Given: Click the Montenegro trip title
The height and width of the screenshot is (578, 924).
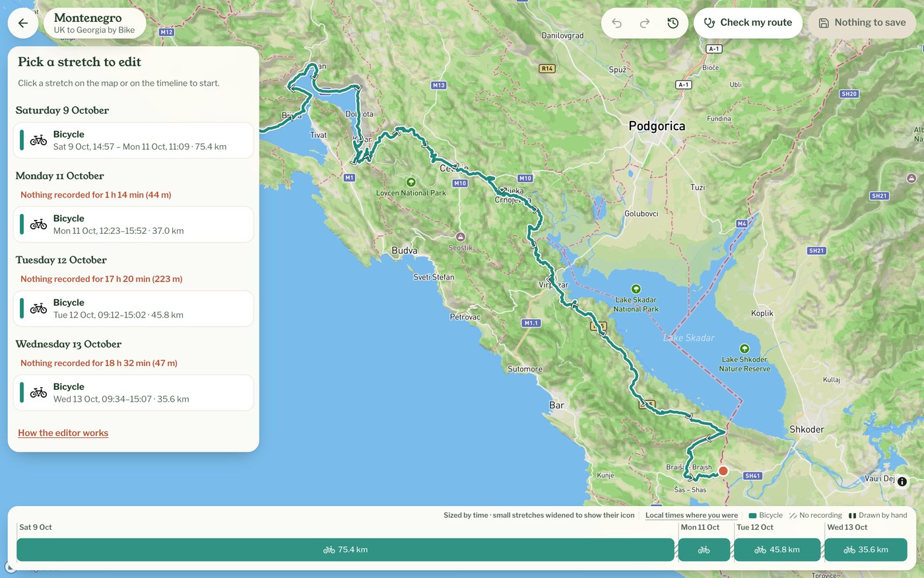Looking at the screenshot, I should tap(88, 18).
